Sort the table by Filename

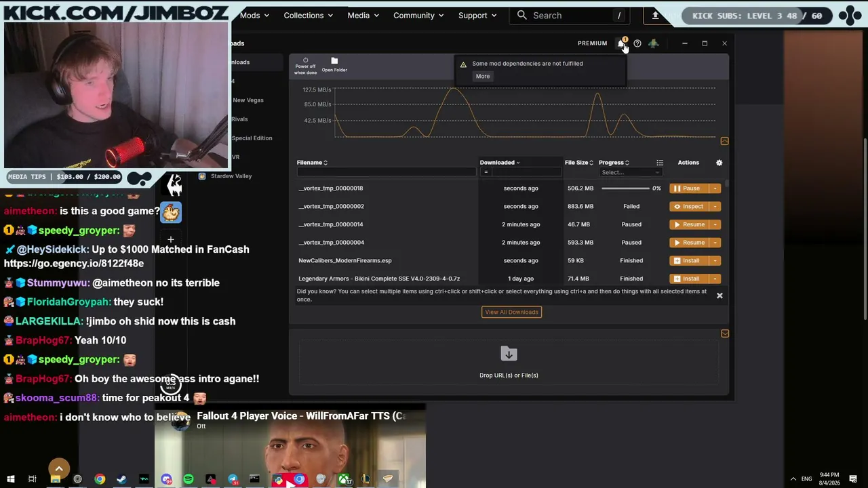point(312,163)
